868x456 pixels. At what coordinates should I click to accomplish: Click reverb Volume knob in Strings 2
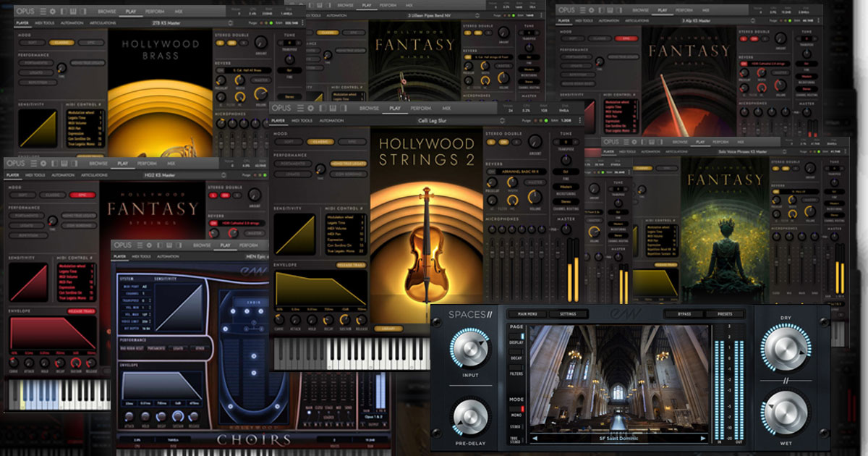click(x=536, y=195)
